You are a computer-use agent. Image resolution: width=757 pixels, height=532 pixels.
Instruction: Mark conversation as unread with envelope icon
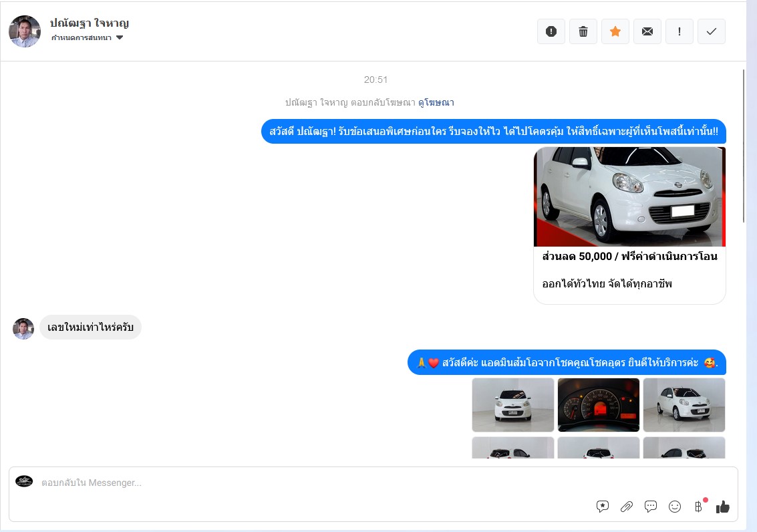647,31
